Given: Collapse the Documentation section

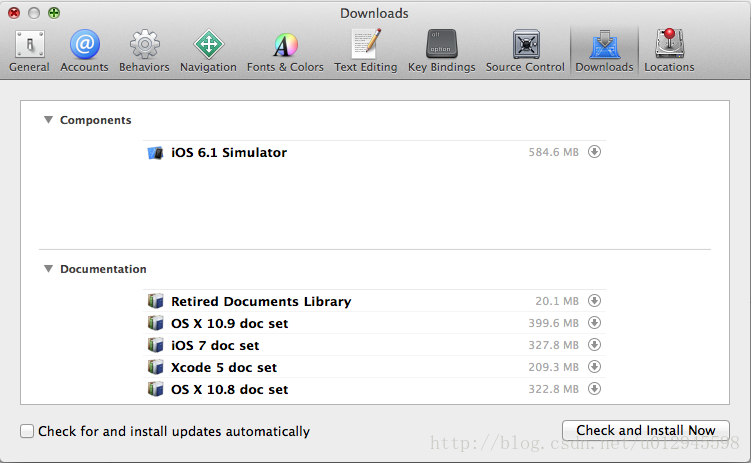Looking at the screenshot, I should [x=48, y=269].
